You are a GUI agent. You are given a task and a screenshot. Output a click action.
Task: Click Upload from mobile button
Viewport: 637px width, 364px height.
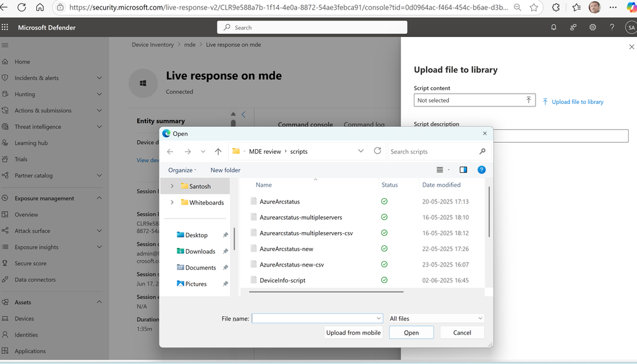click(353, 332)
